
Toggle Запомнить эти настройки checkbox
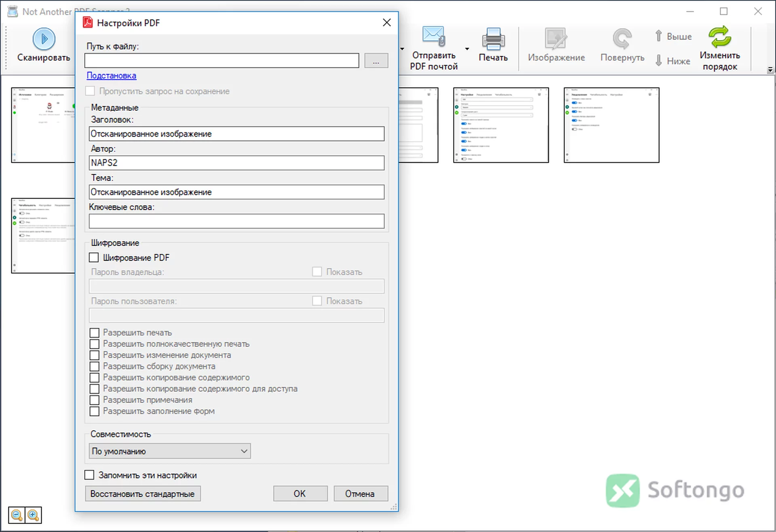pos(89,475)
